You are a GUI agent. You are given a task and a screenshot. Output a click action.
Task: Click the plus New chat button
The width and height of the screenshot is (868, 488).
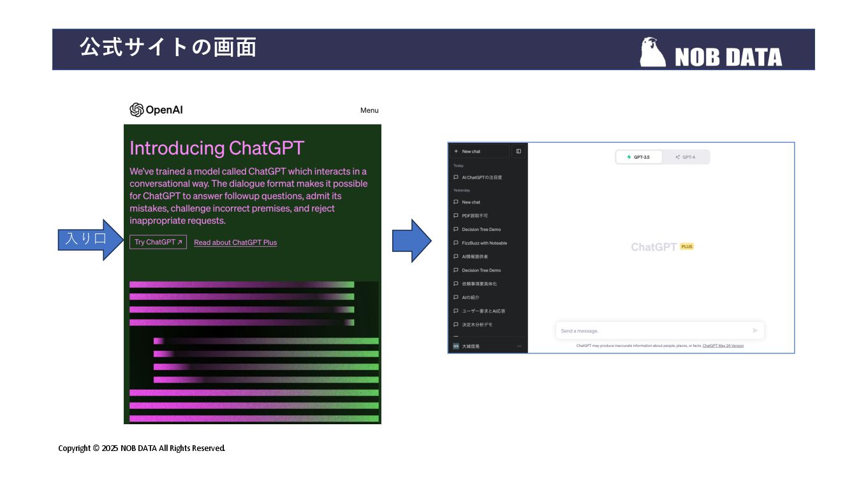click(480, 151)
